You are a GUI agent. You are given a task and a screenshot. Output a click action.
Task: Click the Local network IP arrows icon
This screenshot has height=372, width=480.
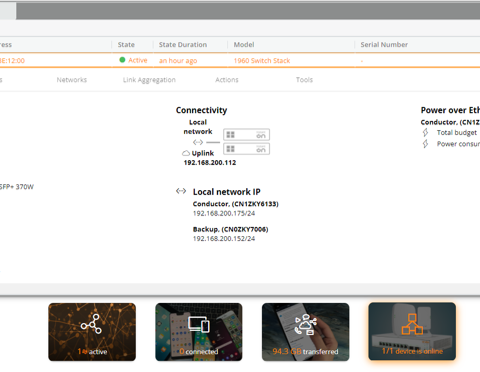pos(181,191)
